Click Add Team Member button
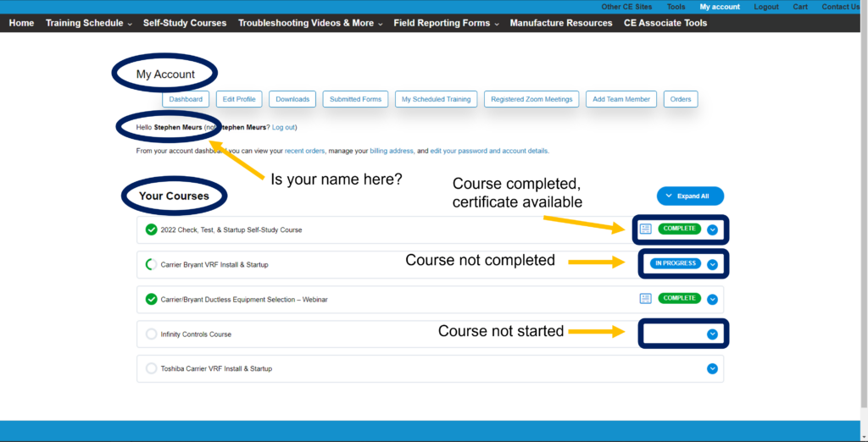868x442 pixels. 621,99
